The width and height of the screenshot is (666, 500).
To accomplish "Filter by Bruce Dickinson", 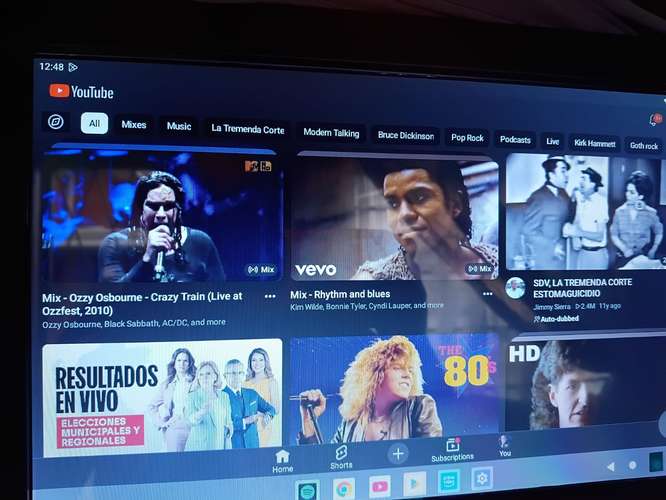I will point(406,136).
